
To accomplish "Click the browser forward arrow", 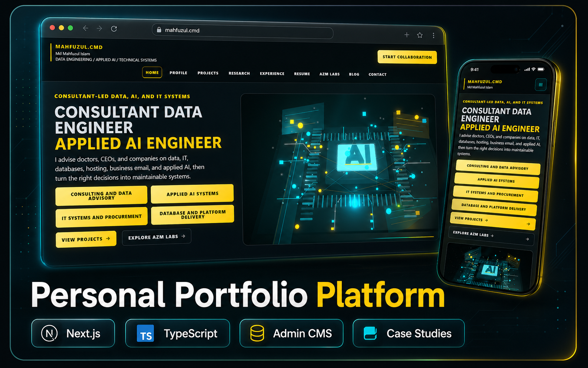I will point(99,29).
